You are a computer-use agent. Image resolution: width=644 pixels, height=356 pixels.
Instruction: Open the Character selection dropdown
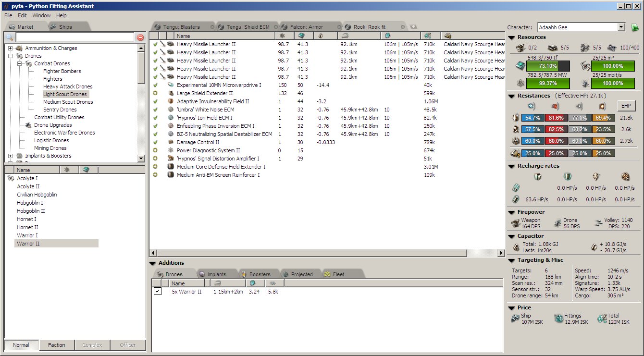(x=621, y=27)
